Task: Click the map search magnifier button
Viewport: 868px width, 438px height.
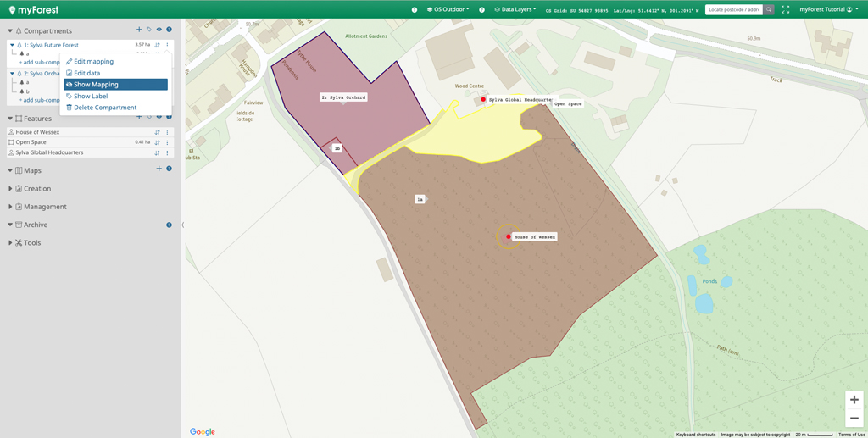Action: click(x=769, y=9)
